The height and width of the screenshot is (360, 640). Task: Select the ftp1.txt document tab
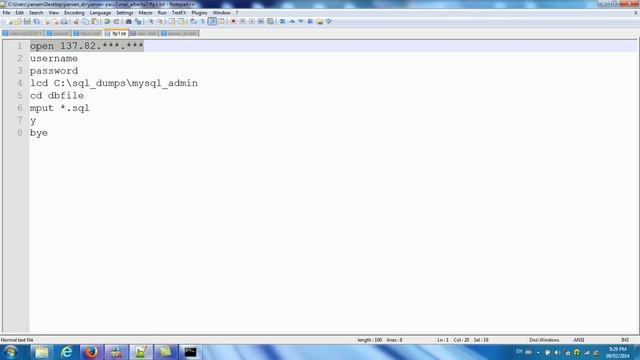tap(116, 33)
